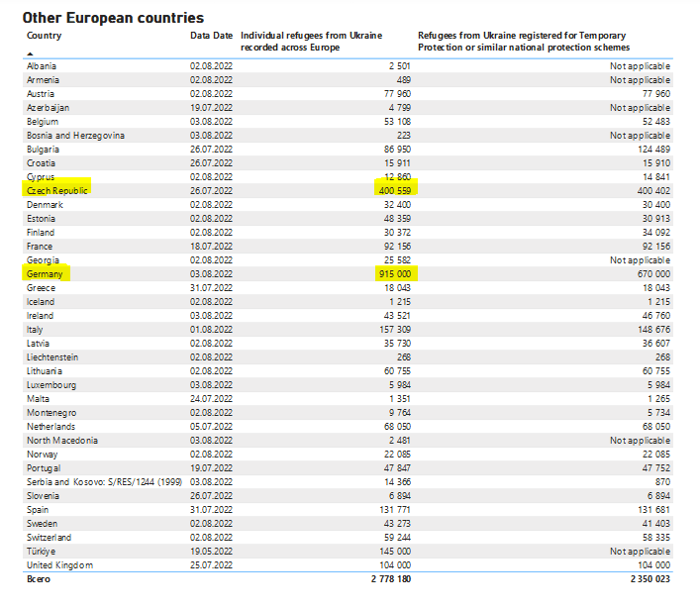This screenshot has width=700, height=609.
Task: Click the Country column header
Action: click(x=44, y=35)
